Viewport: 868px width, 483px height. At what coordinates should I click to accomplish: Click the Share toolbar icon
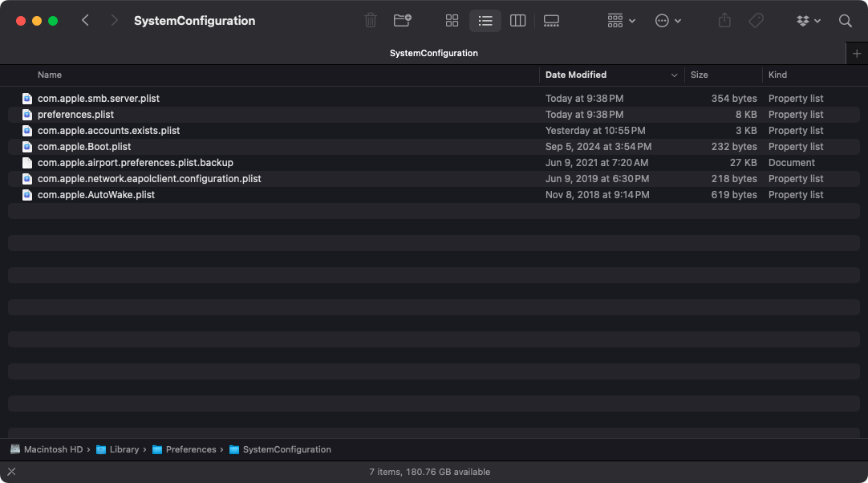(x=724, y=21)
